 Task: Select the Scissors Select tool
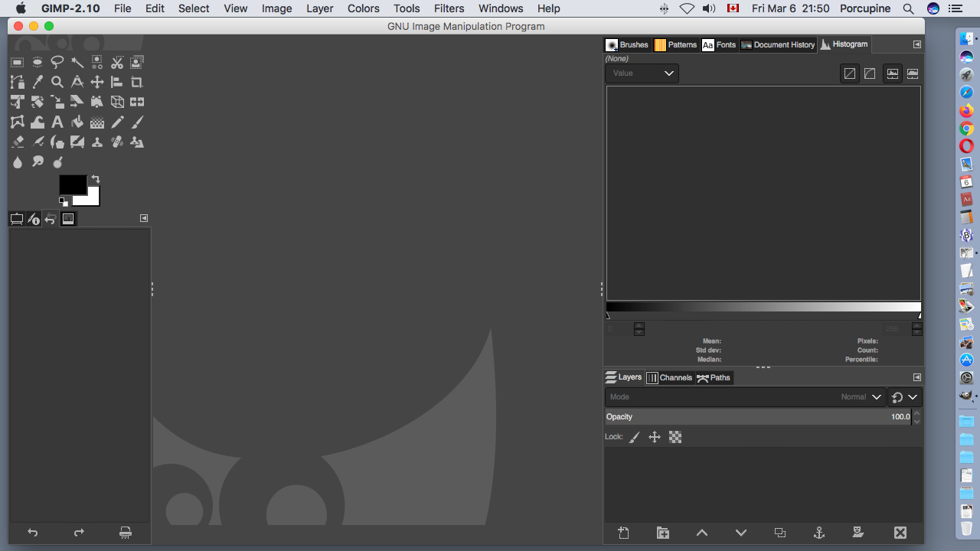pyautogui.click(x=117, y=63)
